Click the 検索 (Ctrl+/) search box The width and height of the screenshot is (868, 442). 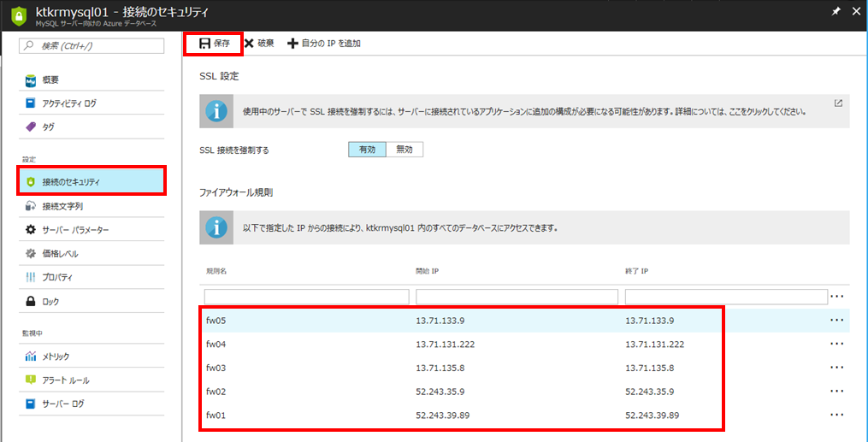[92, 46]
